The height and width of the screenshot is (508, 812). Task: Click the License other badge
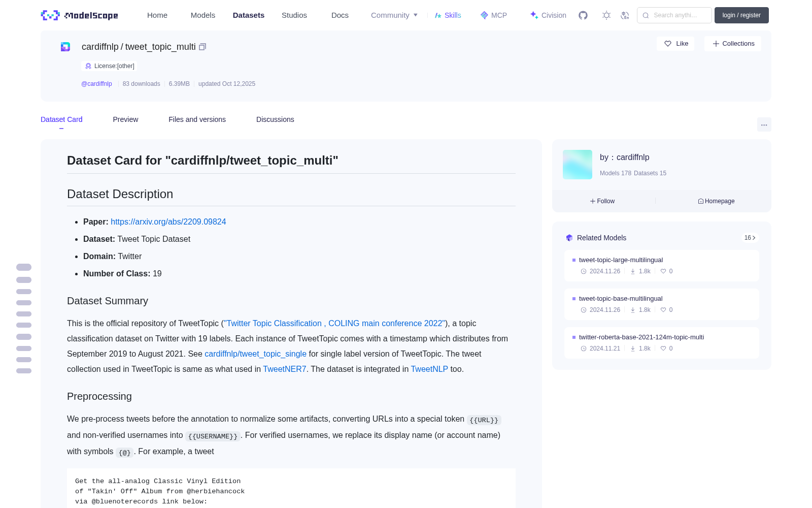point(109,66)
